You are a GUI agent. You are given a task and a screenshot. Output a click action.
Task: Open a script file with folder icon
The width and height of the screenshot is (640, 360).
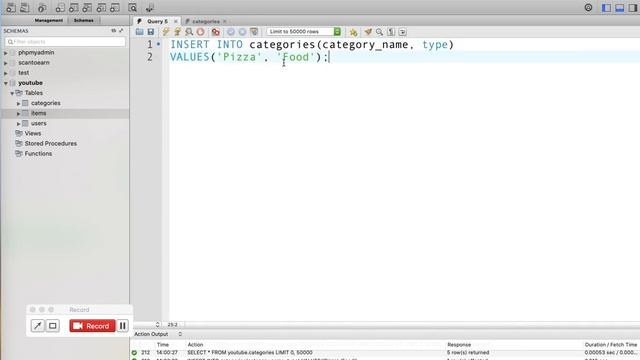click(140, 31)
